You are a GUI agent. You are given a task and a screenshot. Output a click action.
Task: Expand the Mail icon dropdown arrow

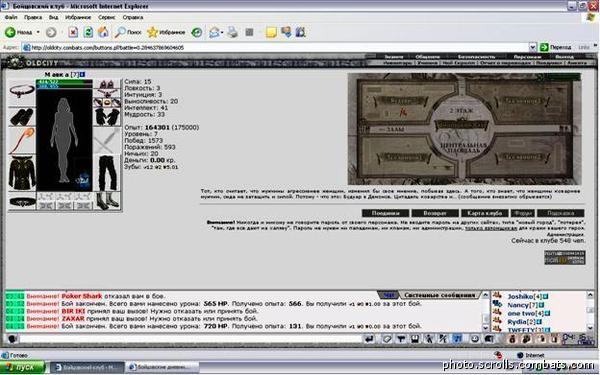tap(222, 33)
